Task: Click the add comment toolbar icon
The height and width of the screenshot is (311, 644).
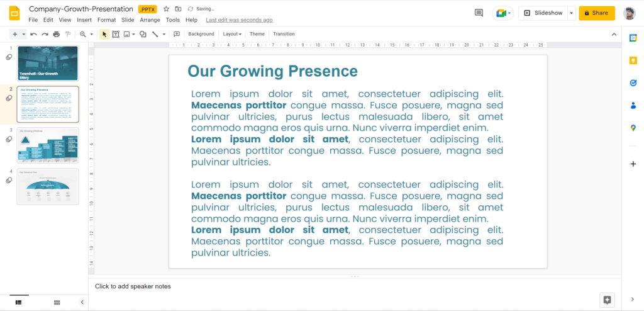Action: pyautogui.click(x=177, y=34)
